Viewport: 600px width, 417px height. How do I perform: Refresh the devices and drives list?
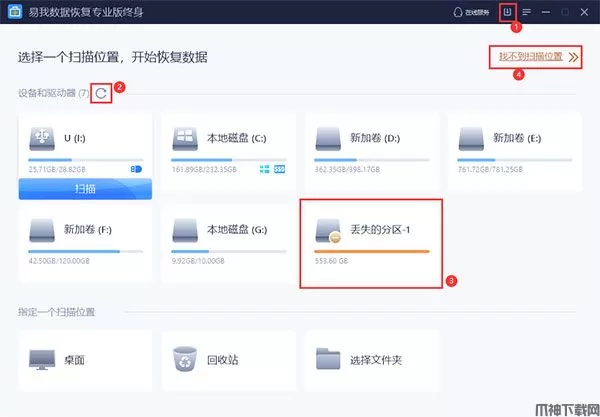[101, 93]
